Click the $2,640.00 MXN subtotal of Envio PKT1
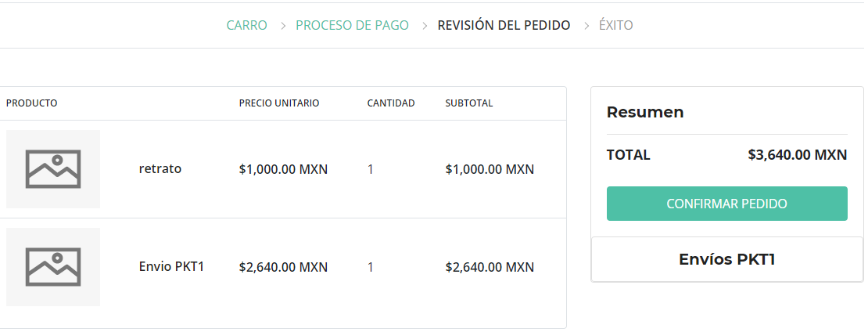Screen dimensions: 868x332 coord(490,267)
